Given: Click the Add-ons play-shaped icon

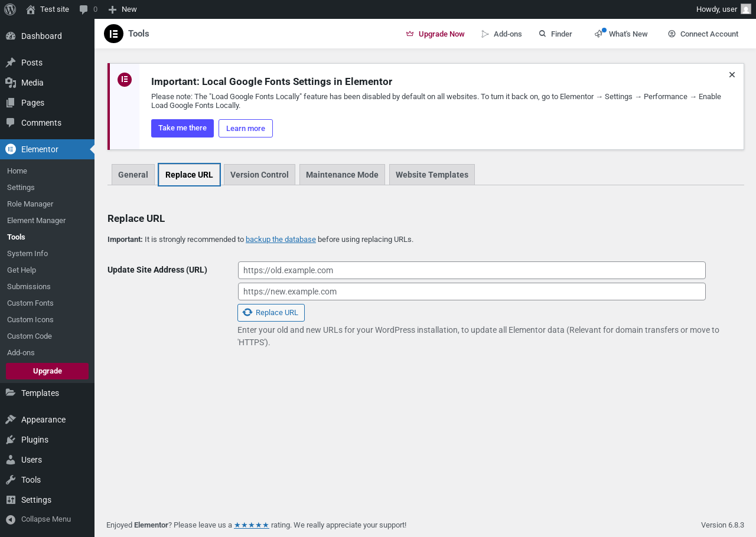Looking at the screenshot, I should (485, 34).
